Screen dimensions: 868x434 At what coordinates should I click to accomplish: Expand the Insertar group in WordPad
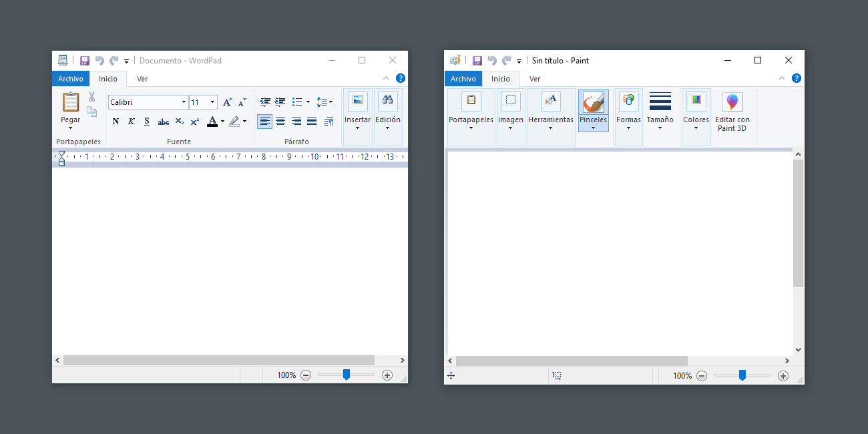[x=358, y=118]
